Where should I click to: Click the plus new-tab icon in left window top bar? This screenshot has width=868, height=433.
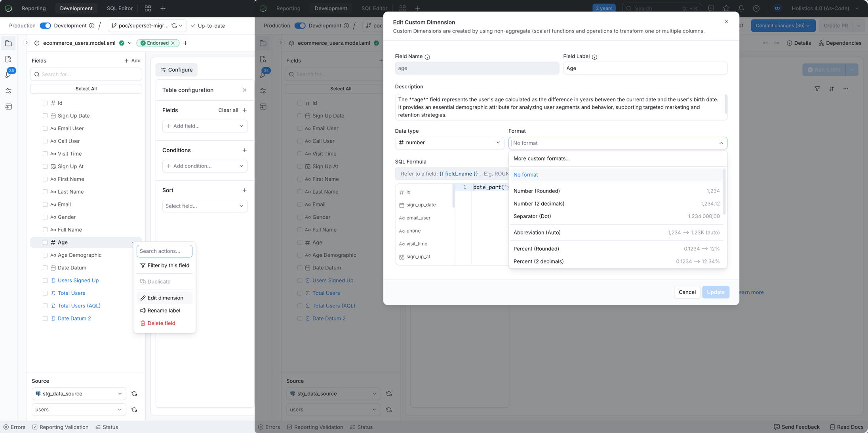163,8
